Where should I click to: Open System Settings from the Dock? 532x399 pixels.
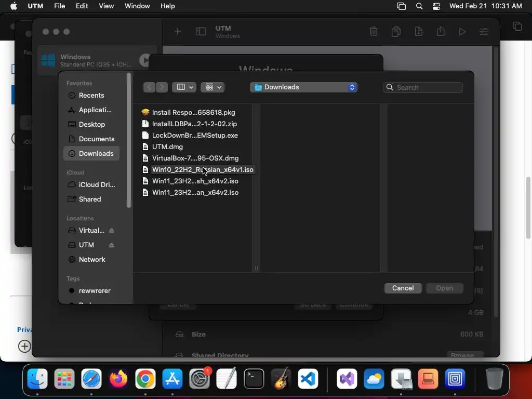[199, 379]
